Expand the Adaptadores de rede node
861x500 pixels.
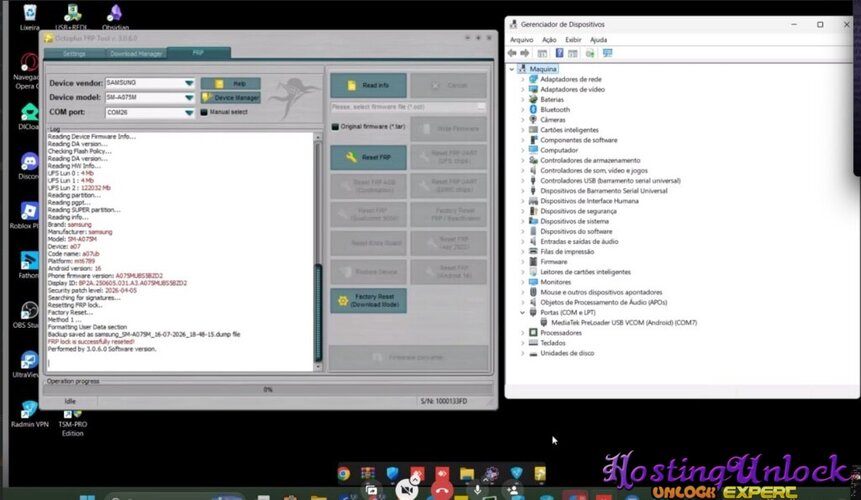click(x=523, y=79)
